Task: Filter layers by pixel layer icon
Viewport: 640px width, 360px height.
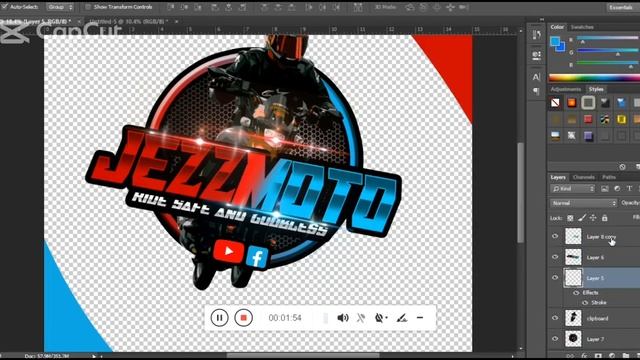Action: pos(604,189)
